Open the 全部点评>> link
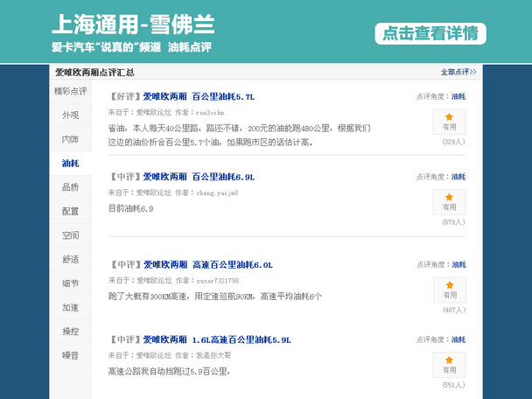Viewport: 532px width, 399px height. coord(458,72)
